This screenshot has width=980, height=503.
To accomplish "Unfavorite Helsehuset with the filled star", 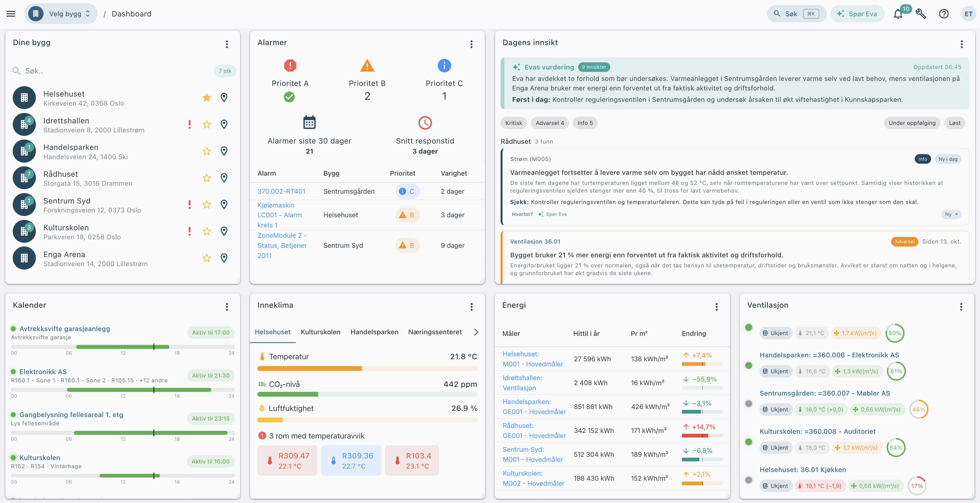I will click(x=207, y=98).
